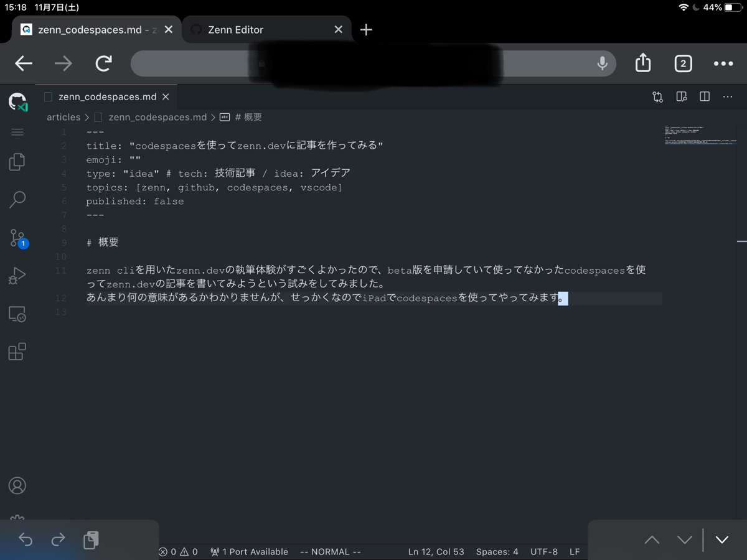
Task: Open a new browser tab with plus
Action: (366, 30)
